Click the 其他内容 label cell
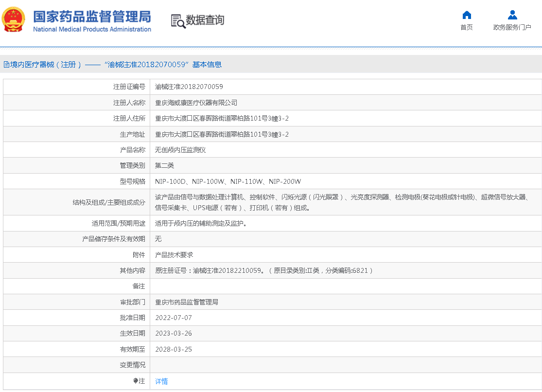This screenshot has width=542, height=392. pos(77,270)
